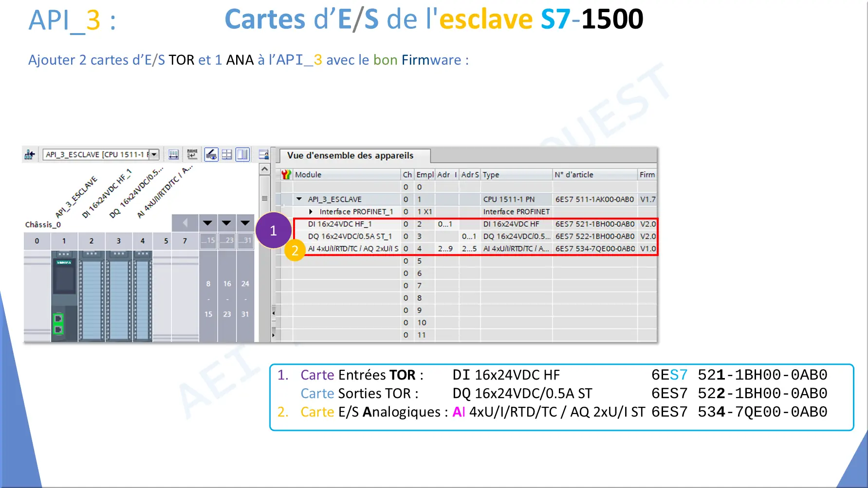Click the N° d'article column header

pos(594,175)
